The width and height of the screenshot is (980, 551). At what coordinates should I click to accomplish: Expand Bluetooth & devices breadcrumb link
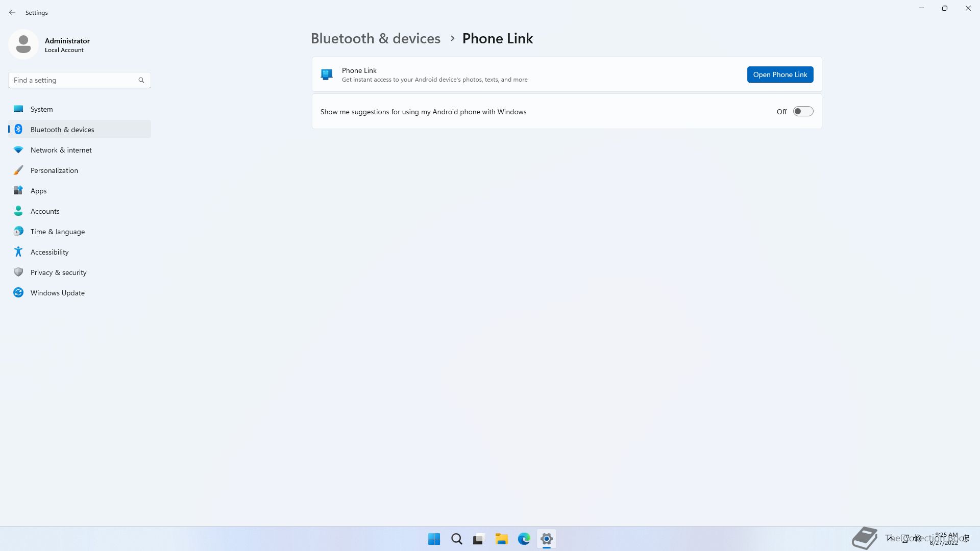pyautogui.click(x=375, y=38)
